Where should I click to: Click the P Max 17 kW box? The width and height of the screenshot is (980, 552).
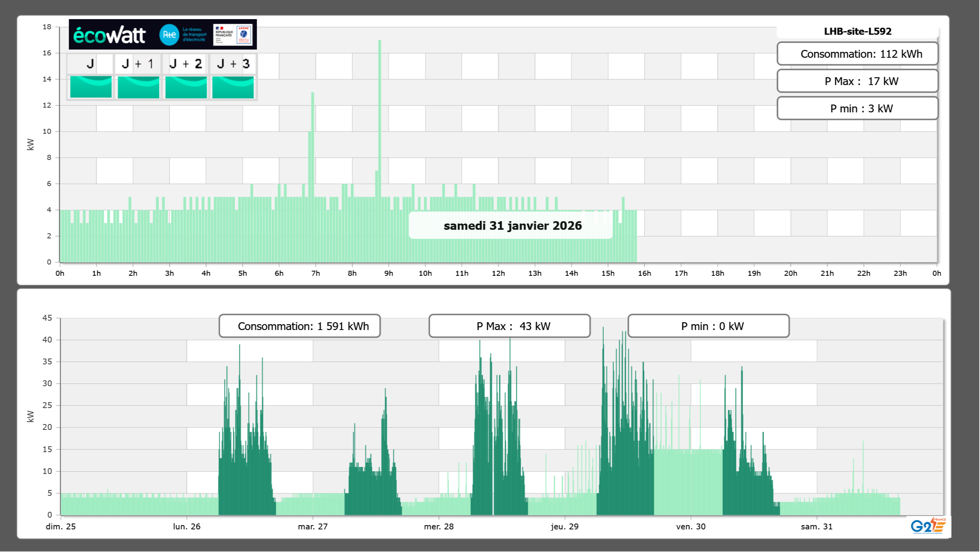(857, 81)
